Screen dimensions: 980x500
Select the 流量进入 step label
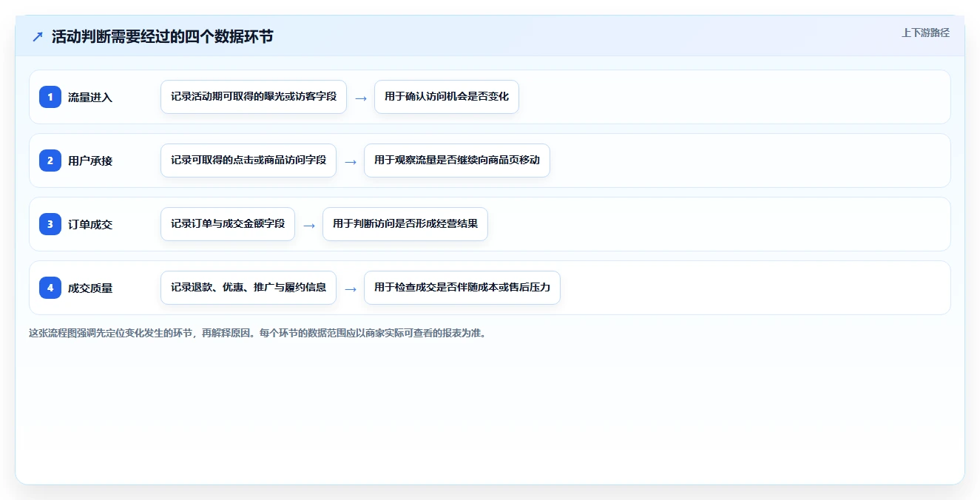click(x=90, y=97)
